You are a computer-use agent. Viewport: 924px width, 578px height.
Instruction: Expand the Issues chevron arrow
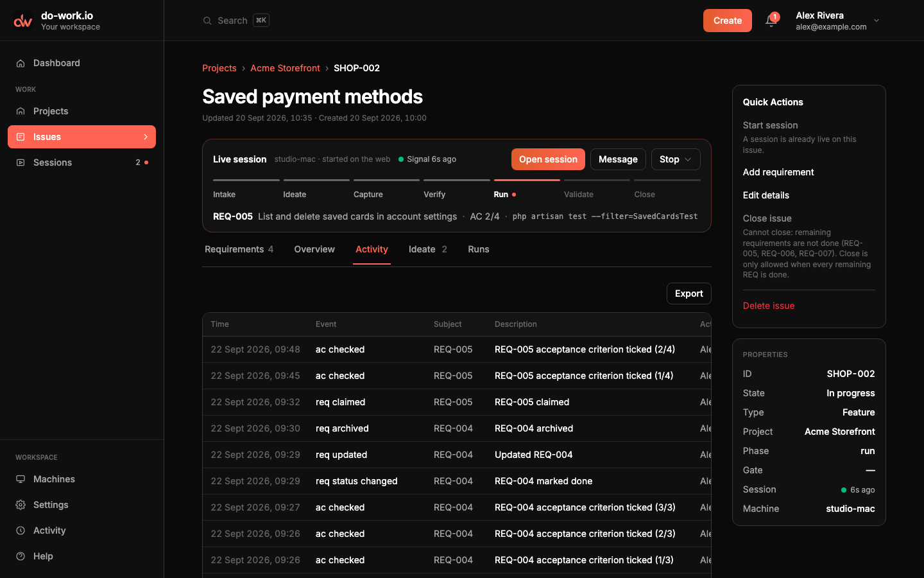pos(146,137)
